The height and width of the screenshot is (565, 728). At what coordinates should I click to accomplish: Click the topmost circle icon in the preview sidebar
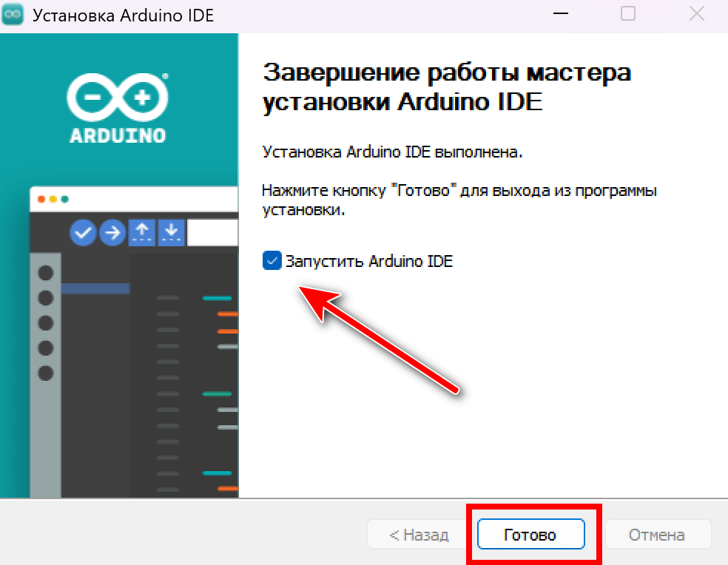pyautogui.click(x=47, y=271)
